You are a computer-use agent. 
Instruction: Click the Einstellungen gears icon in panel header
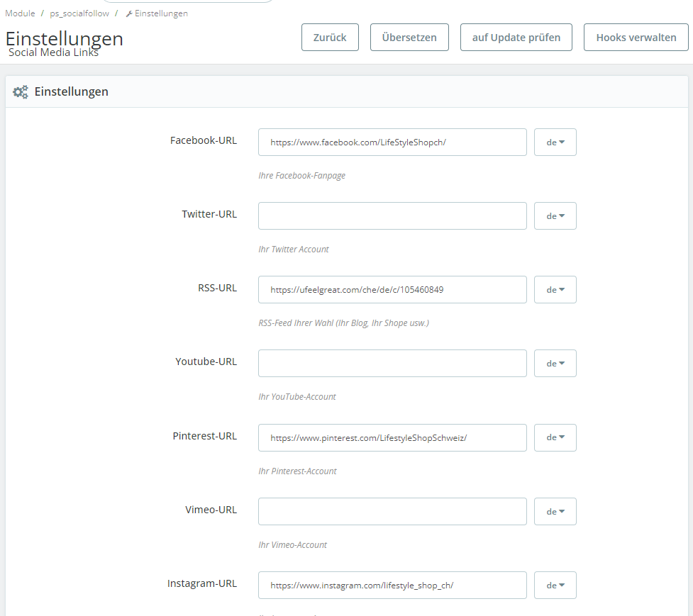[x=21, y=92]
